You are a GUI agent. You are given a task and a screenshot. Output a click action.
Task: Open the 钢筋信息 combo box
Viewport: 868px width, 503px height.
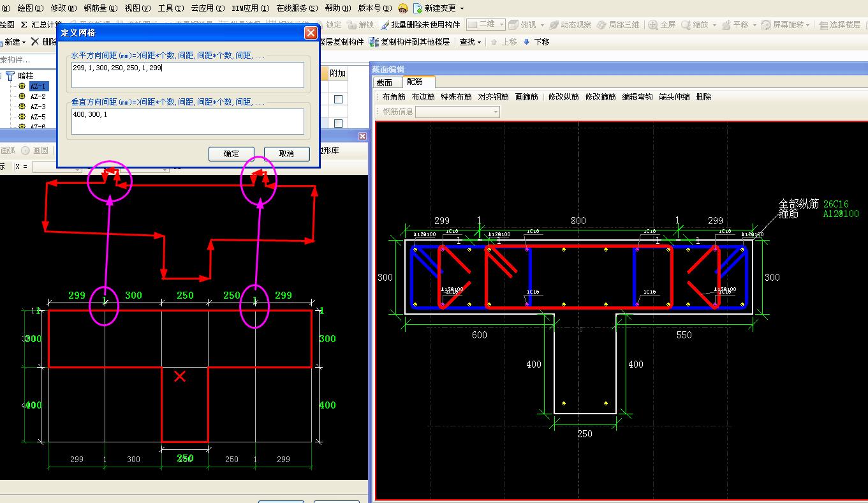457,112
